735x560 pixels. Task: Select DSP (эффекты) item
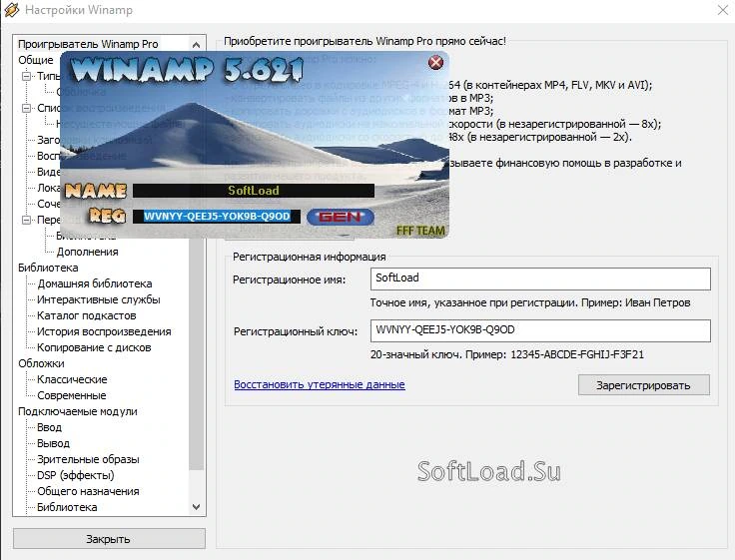click(75, 475)
